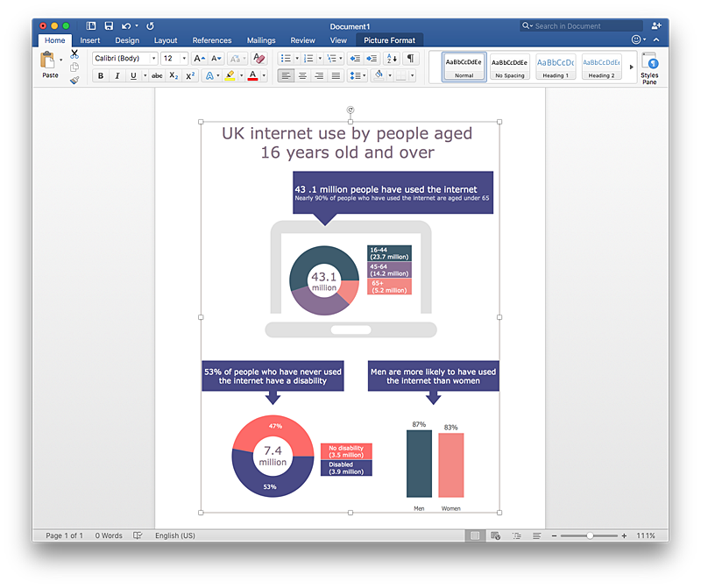Cut selection with the scissors icon
Viewport: 701px width, 588px height.
74,54
